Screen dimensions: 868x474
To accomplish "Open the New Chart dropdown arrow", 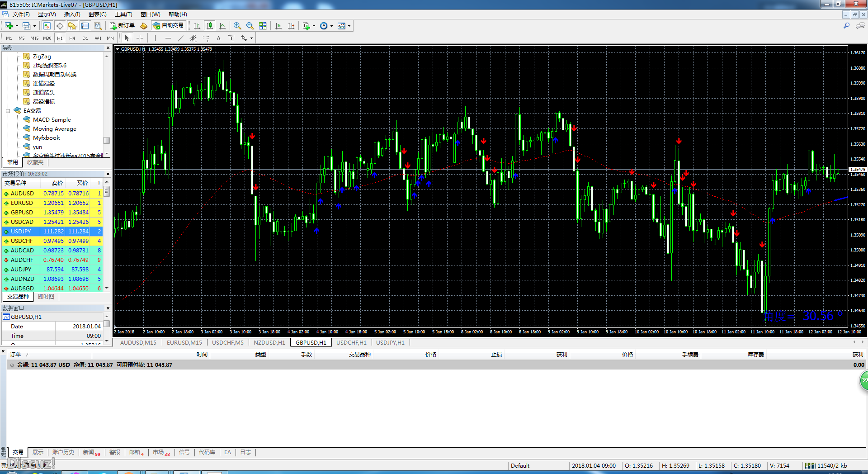I will (17, 26).
